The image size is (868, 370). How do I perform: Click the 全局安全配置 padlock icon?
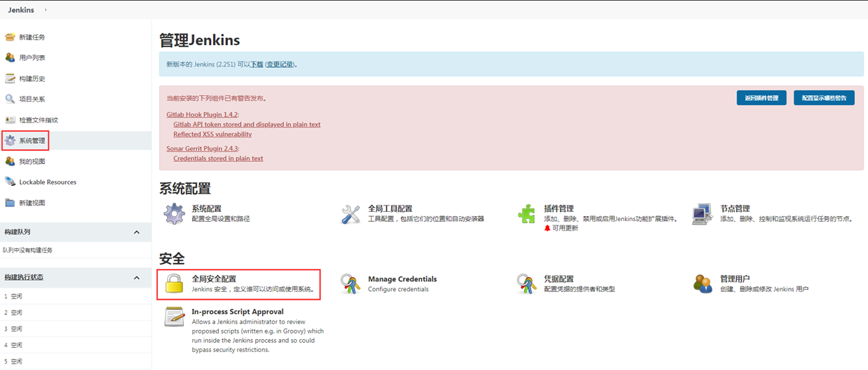174,283
